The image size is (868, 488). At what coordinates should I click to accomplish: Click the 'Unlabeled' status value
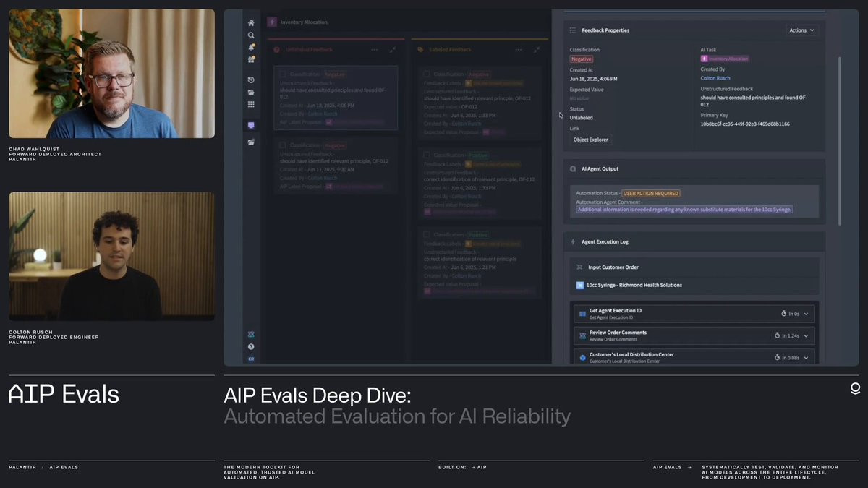[x=581, y=117]
